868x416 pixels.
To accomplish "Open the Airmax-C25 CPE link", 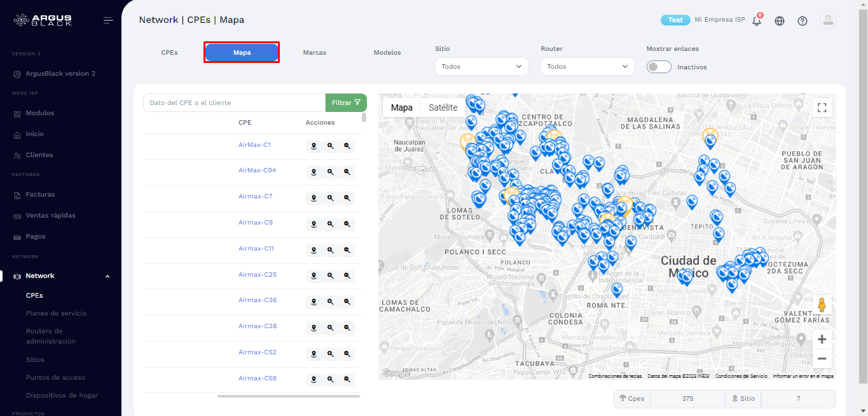I will (257, 274).
